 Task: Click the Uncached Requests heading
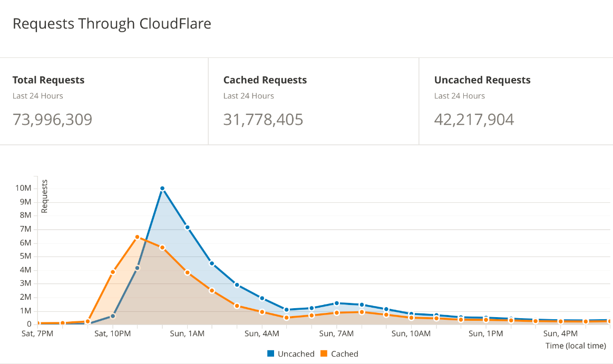(482, 80)
